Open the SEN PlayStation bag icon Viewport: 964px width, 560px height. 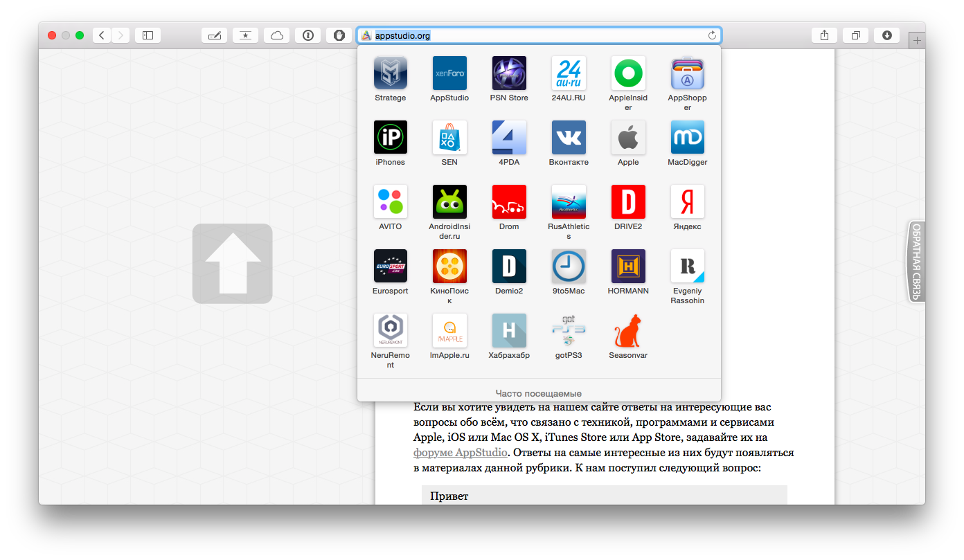[x=449, y=138]
